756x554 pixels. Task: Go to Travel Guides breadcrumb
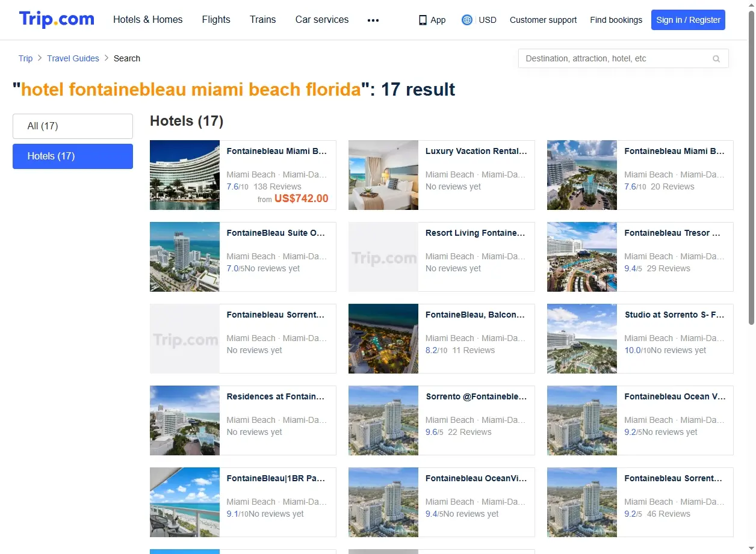(x=73, y=58)
